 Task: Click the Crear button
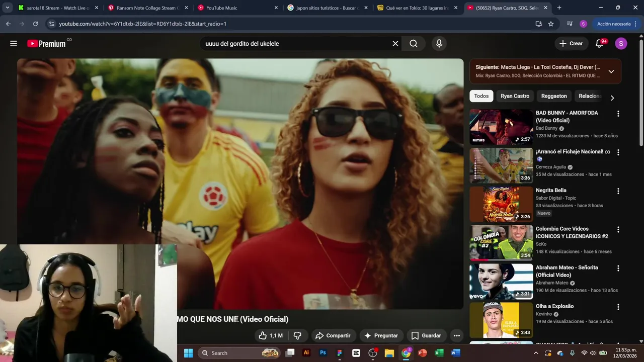571,44
